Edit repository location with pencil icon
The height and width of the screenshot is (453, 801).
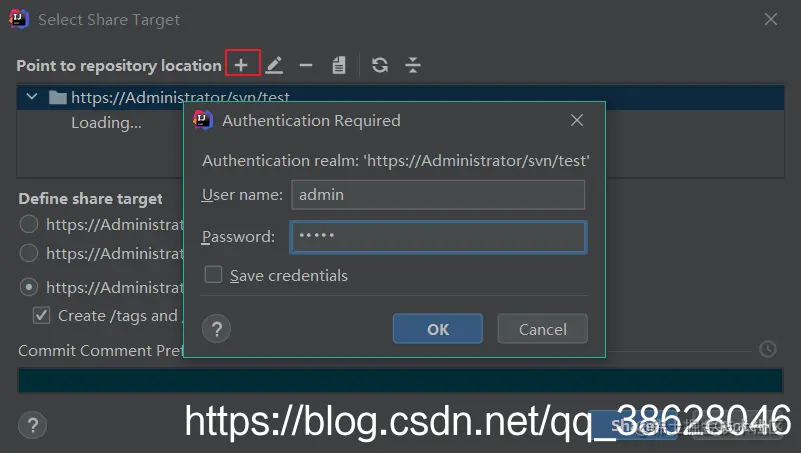click(274, 65)
